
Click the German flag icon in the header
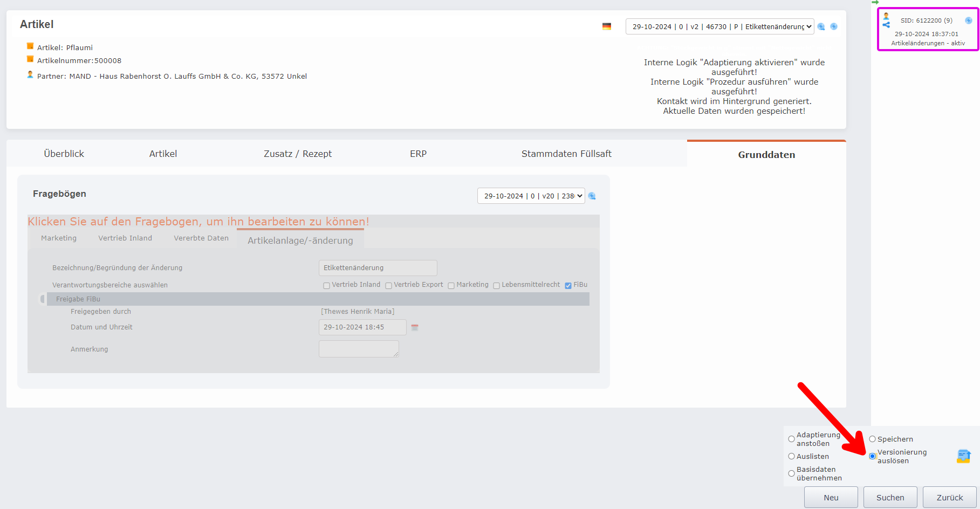606,25
